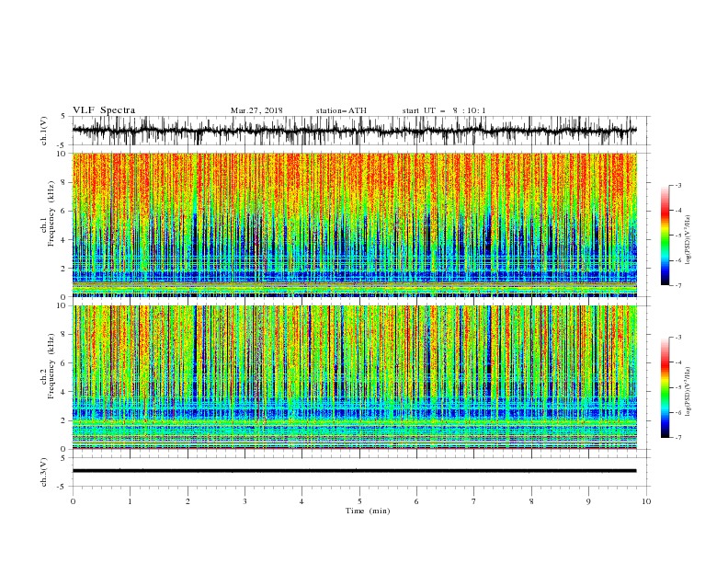Click the "start UT = 8:10:1" header text
The width and height of the screenshot is (728, 563).
444,110
